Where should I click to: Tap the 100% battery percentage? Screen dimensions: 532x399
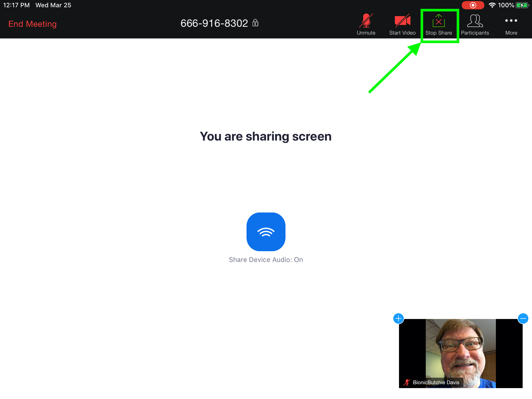pos(506,5)
